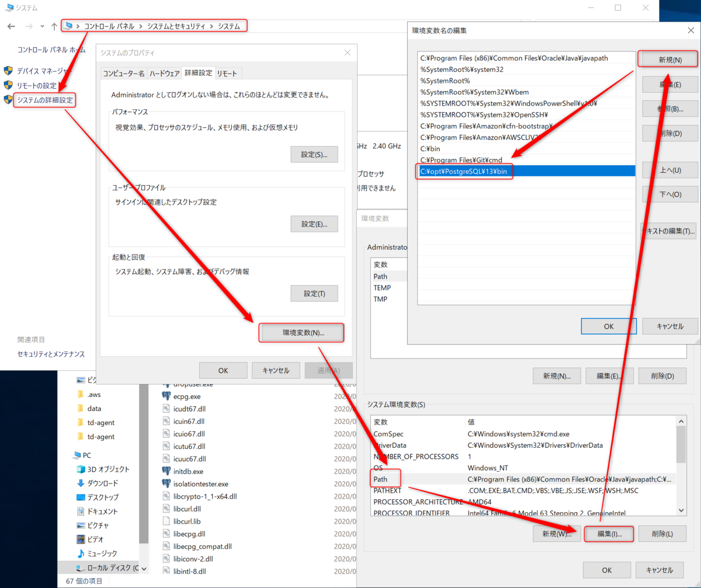Open the システムの詳細設定 link

click(46, 100)
